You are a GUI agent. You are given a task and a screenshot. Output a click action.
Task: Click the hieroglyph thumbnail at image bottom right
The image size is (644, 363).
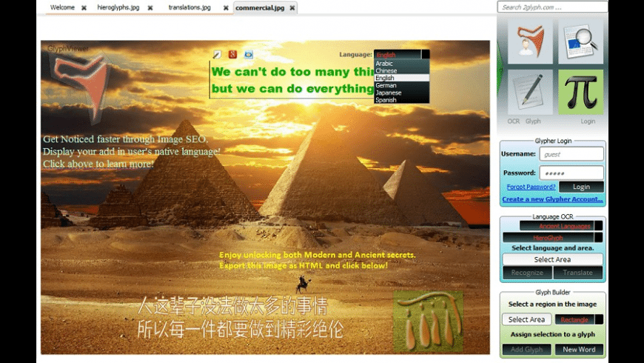click(428, 322)
